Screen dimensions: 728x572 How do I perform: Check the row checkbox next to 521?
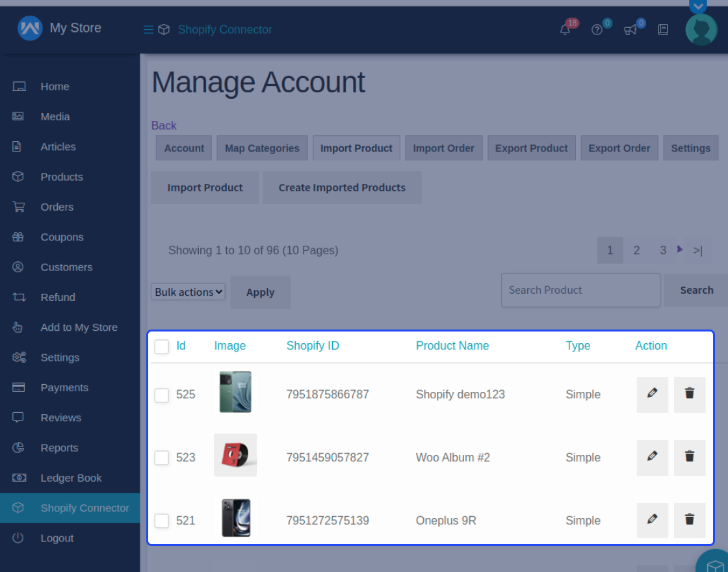tap(161, 520)
